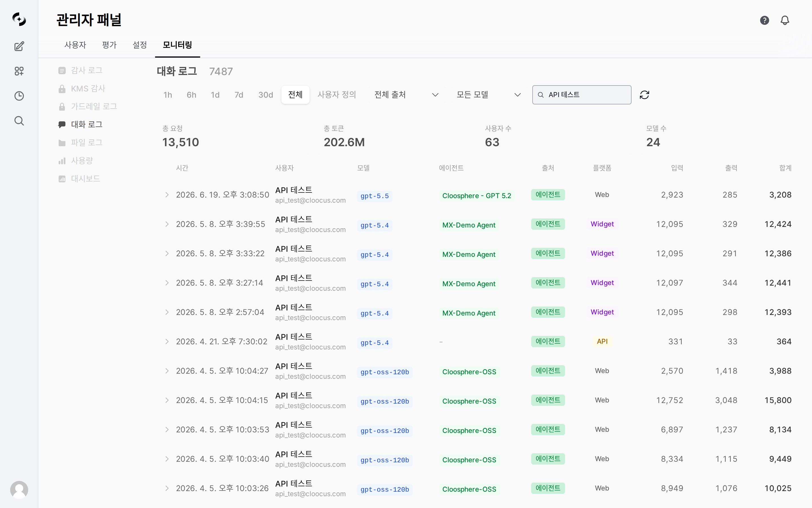Refresh the conversation log list
Screen dimensions: 812x508
(x=644, y=95)
